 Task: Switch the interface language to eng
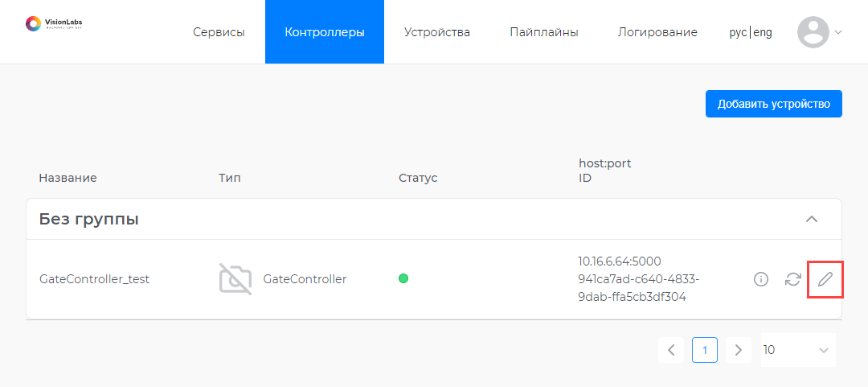(x=763, y=33)
